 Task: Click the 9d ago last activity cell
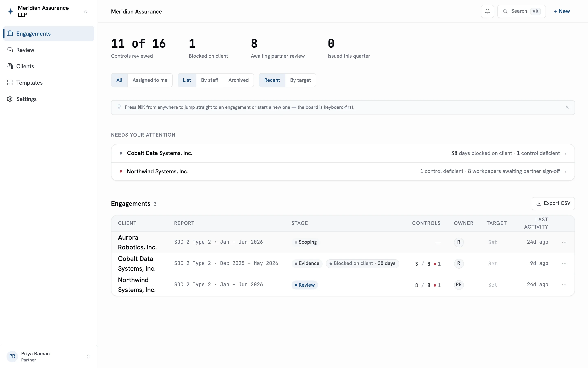point(539,263)
